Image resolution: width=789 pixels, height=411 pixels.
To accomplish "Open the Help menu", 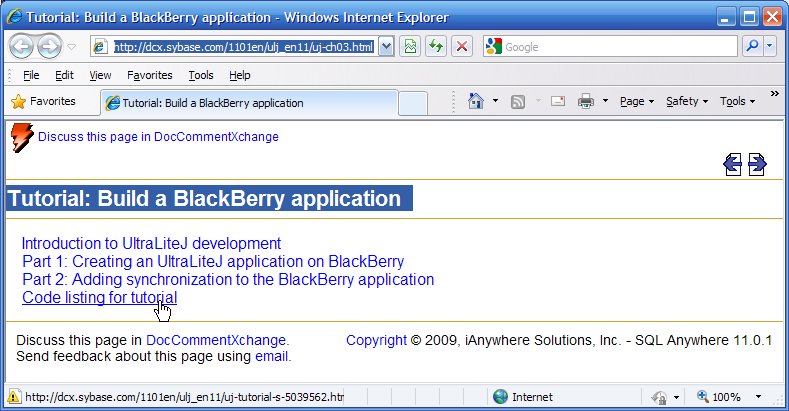I will click(x=240, y=75).
